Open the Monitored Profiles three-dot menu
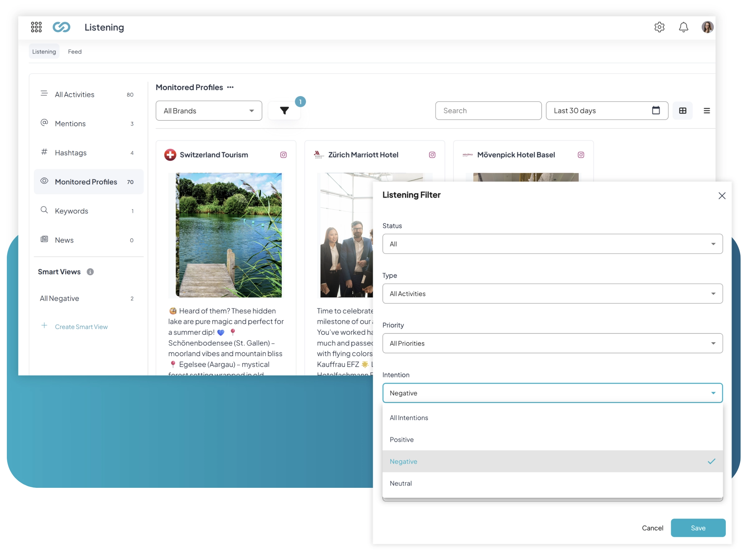747x560 pixels. (230, 87)
